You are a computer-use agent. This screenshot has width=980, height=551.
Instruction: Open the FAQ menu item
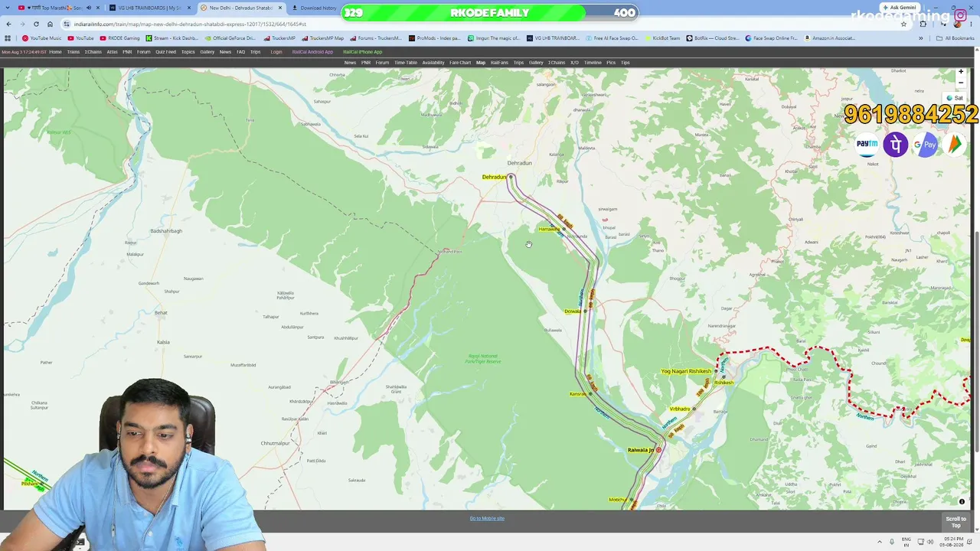point(240,52)
